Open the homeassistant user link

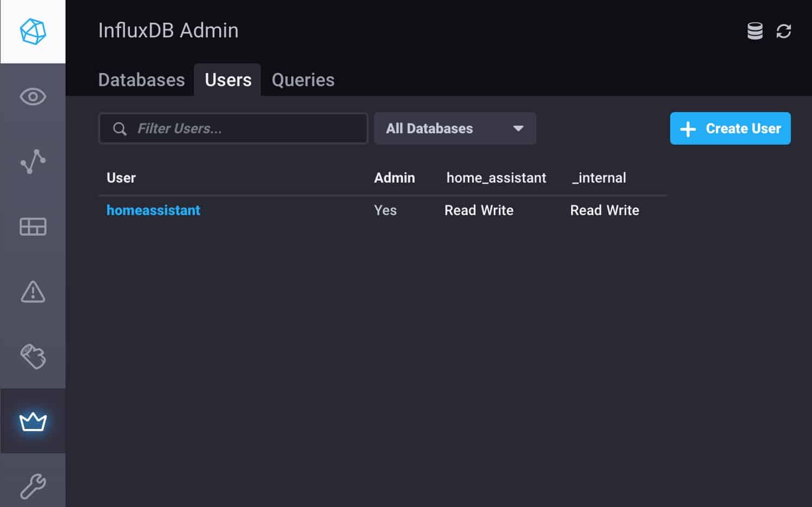point(153,210)
